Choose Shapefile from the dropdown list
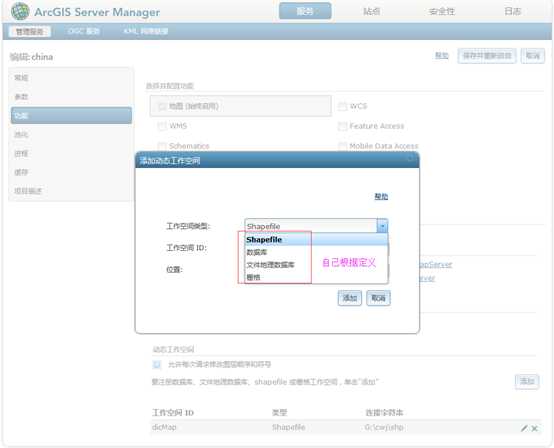 316,240
